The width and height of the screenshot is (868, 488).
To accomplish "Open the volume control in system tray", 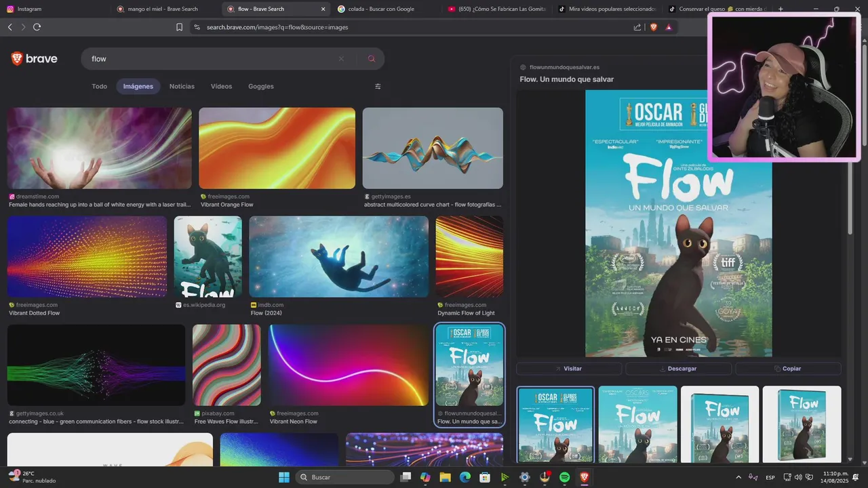I will pyautogui.click(x=797, y=477).
